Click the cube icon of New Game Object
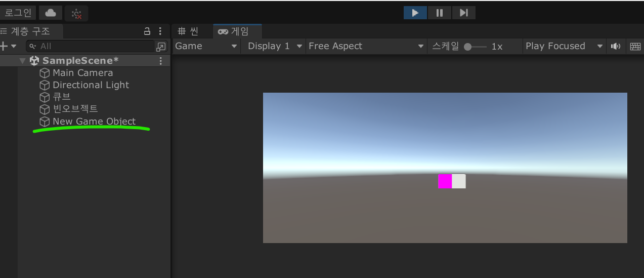 tap(45, 122)
